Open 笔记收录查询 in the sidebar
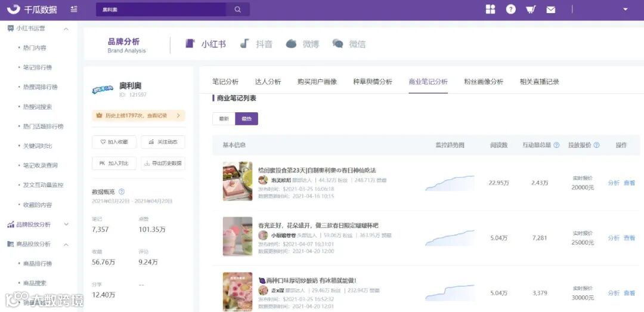 pos(41,165)
